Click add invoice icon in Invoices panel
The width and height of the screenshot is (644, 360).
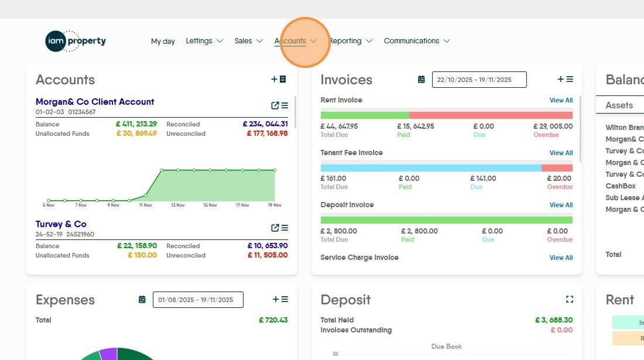565,79
